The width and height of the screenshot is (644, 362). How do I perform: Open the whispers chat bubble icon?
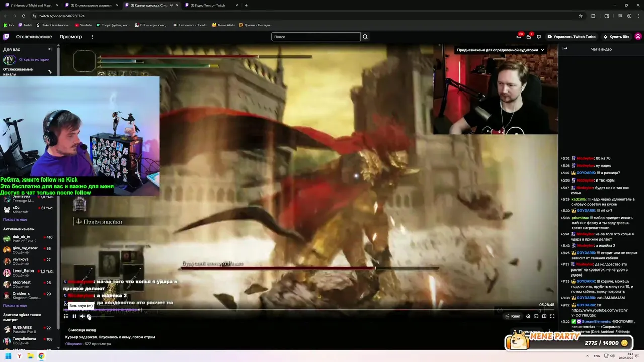tap(539, 37)
